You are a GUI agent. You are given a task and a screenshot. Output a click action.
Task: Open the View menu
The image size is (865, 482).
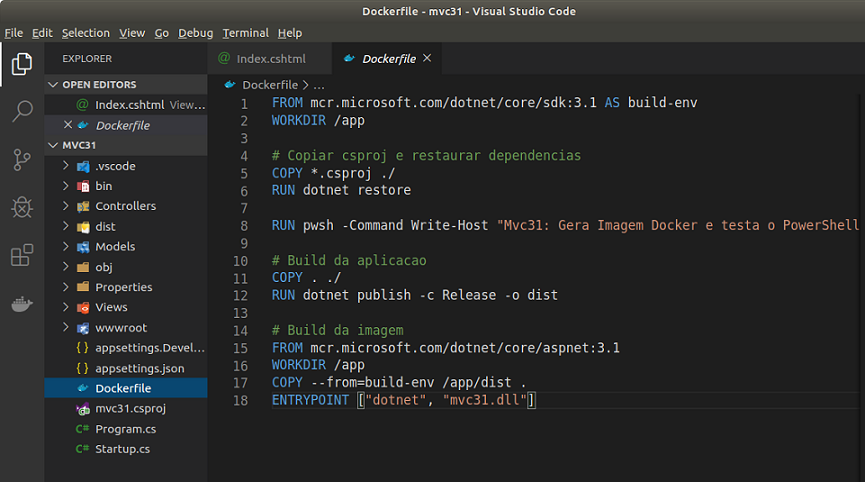point(132,33)
